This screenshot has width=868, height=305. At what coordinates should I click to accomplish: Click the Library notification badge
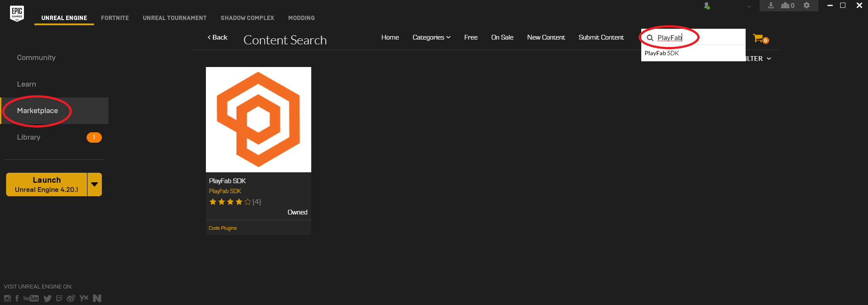[x=94, y=137]
